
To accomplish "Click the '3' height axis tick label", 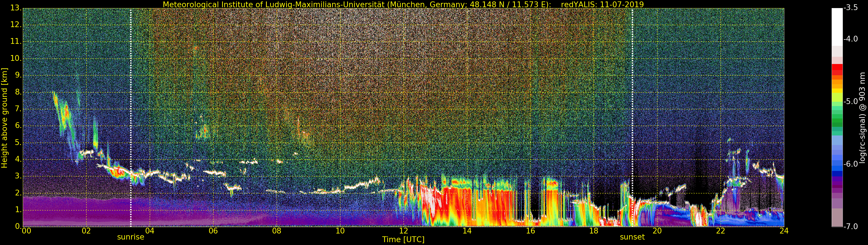I will [18, 176].
